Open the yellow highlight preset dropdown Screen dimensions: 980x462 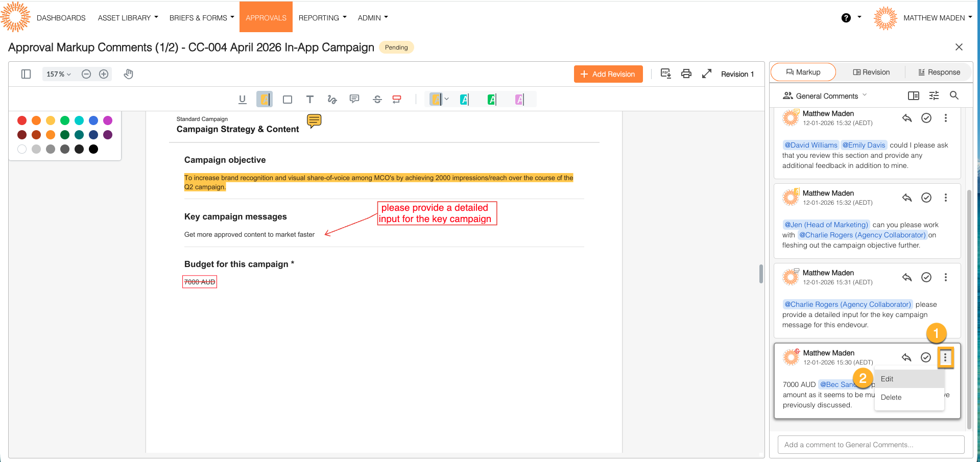(446, 99)
